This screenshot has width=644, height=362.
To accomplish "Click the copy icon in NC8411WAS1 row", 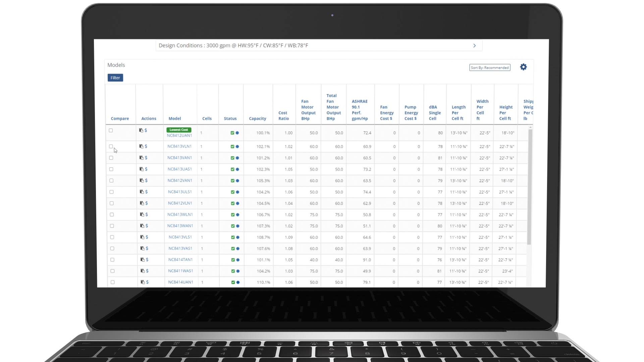I will tap(143, 271).
